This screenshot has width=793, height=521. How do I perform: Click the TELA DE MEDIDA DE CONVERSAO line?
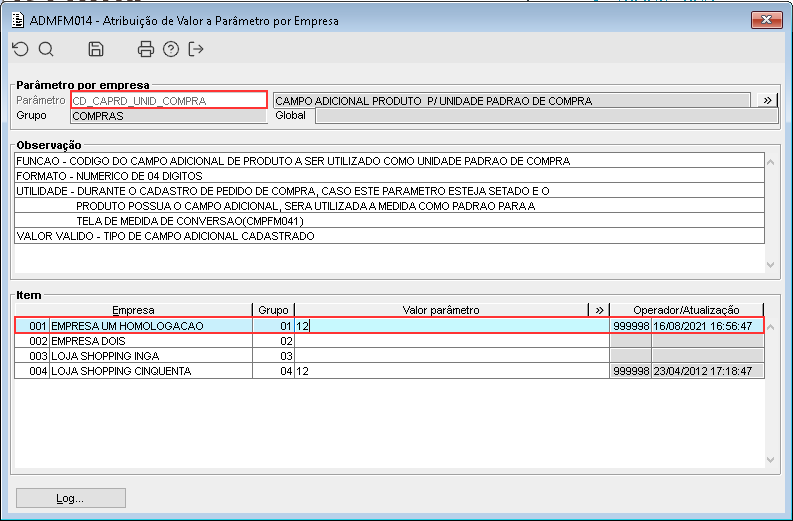(x=389, y=221)
